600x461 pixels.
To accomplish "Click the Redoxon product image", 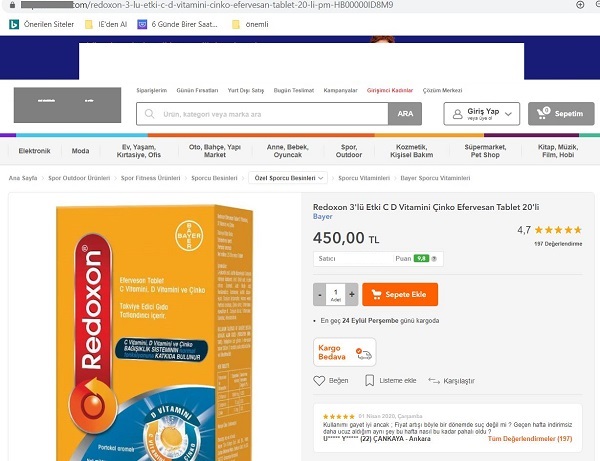I will 155,332.
